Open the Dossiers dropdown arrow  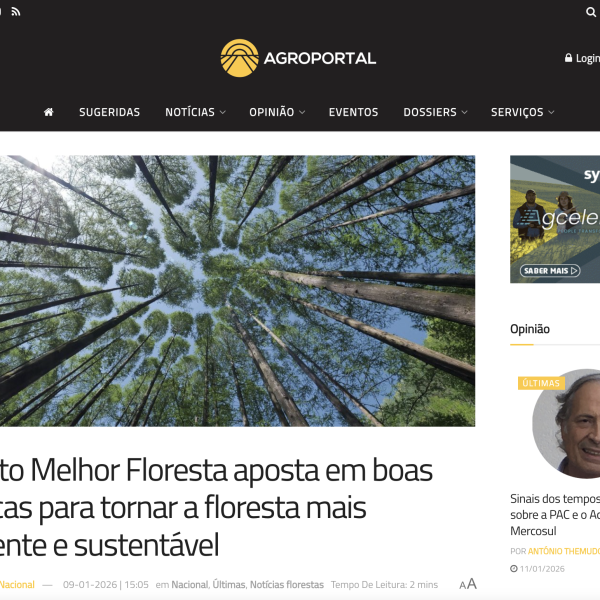point(465,112)
